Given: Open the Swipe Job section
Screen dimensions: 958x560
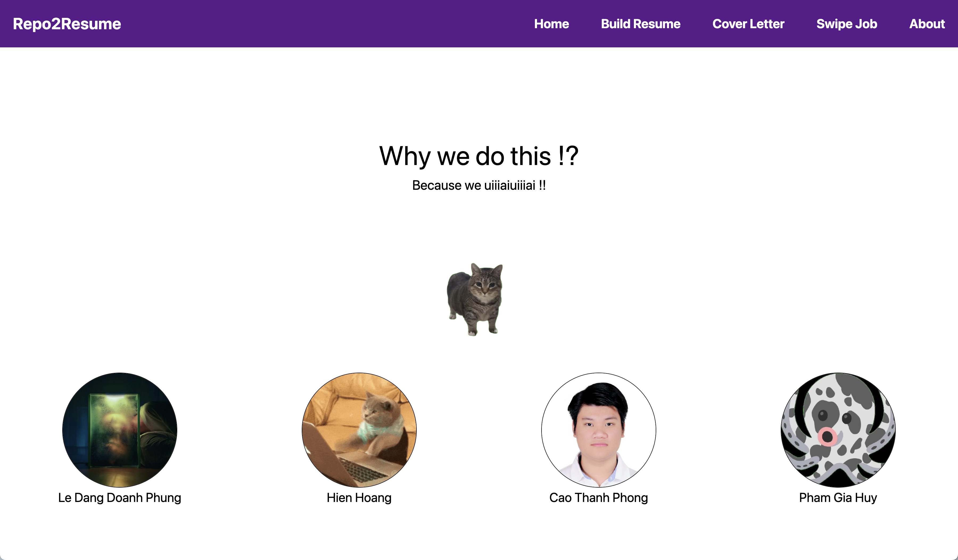Looking at the screenshot, I should pyautogui.click(x=846, y=24).
